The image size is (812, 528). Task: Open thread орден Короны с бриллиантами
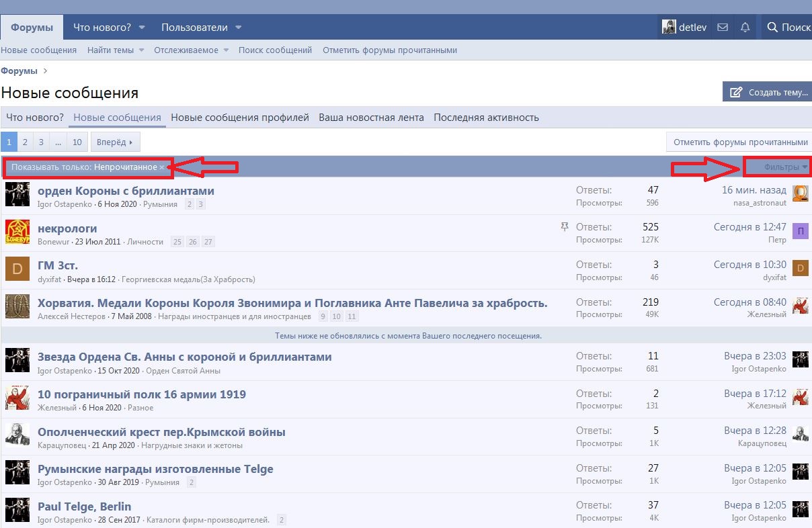click(126, 190)
